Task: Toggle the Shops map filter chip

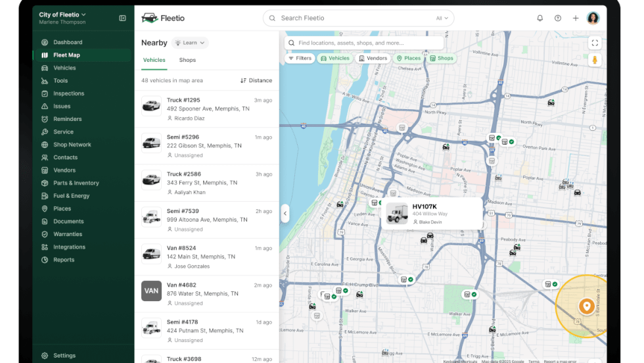Action: (442, 59)
